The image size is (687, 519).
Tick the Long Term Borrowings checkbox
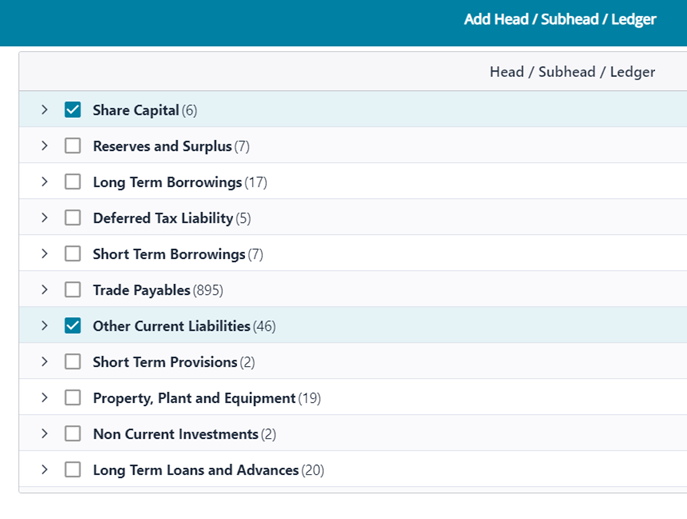pos(72,182)
